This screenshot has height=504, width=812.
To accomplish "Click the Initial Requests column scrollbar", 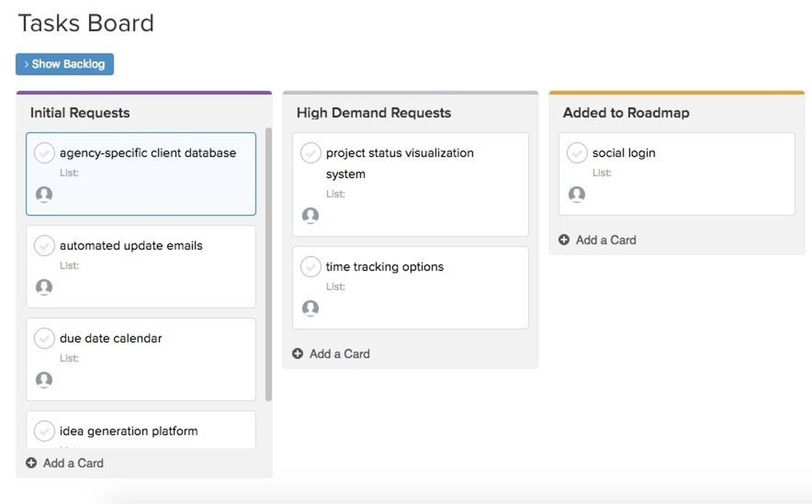I will click(268, 264).
